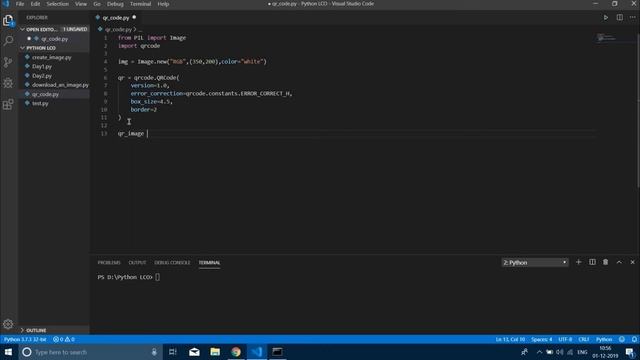Open editor More Actions menu
This screenshot has height=360, width=640.
[633, 18]
